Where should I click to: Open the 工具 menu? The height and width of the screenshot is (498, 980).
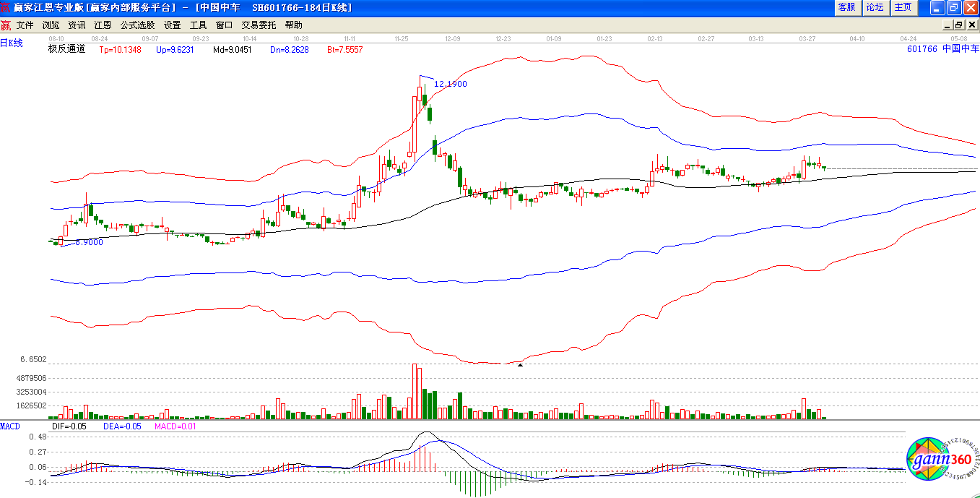click(199, 25)
